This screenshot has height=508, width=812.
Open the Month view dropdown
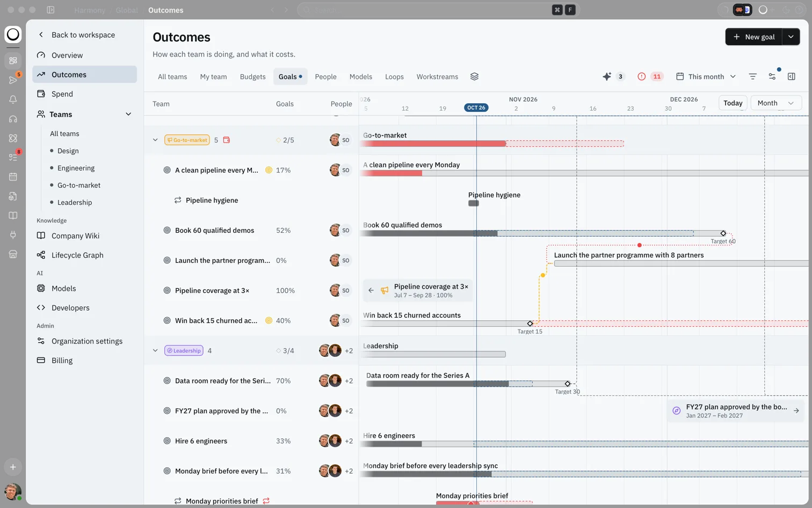point(776,103)
